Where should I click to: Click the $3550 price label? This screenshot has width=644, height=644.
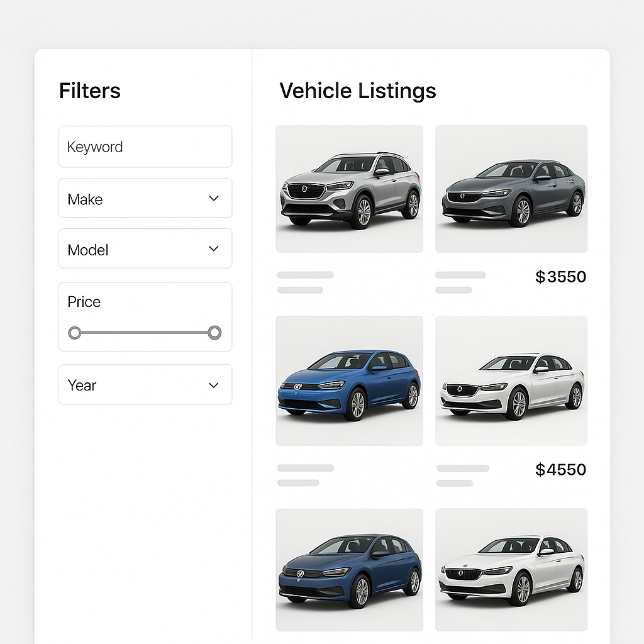560,277
